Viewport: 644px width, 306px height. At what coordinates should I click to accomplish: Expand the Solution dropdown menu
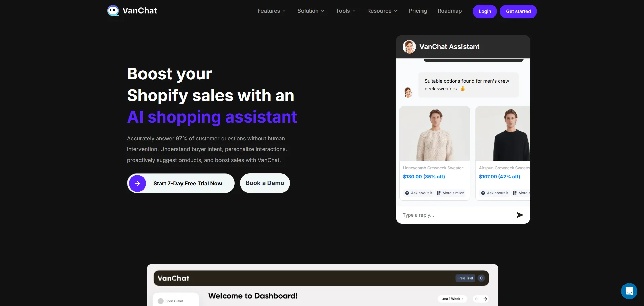coord(311,11)
